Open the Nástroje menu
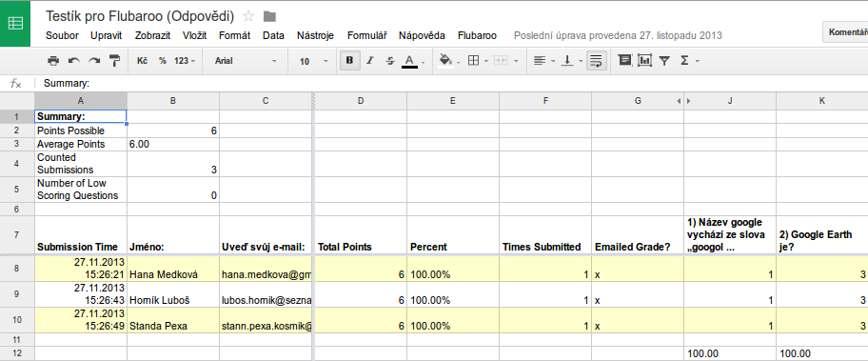868x361 pixels. [x=316, y=35]
